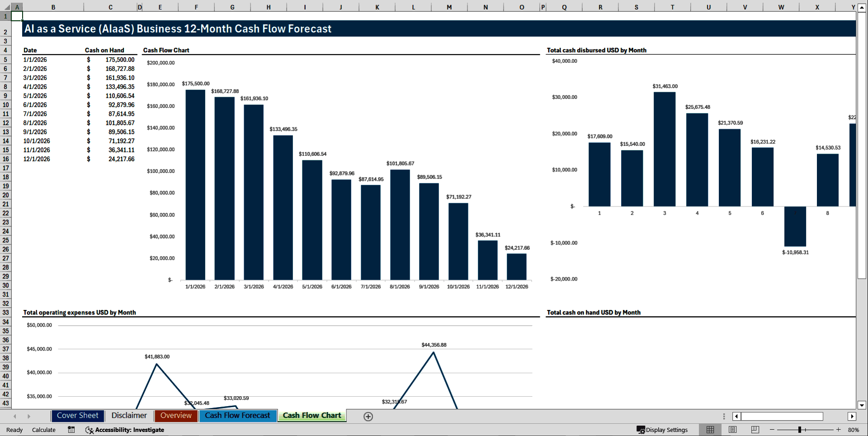This screenshot has width=868, height=436.
Task: Click Zoom Out minus icon
Action: 771,430
